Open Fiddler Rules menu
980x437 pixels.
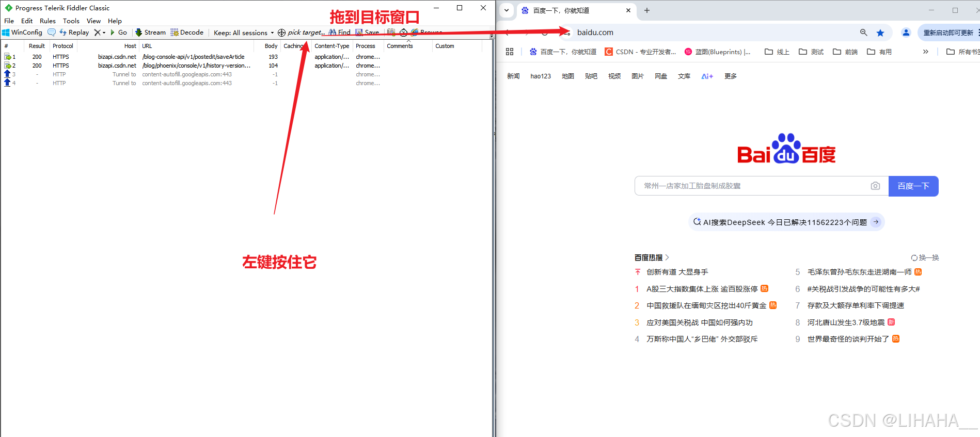[48, 21]
